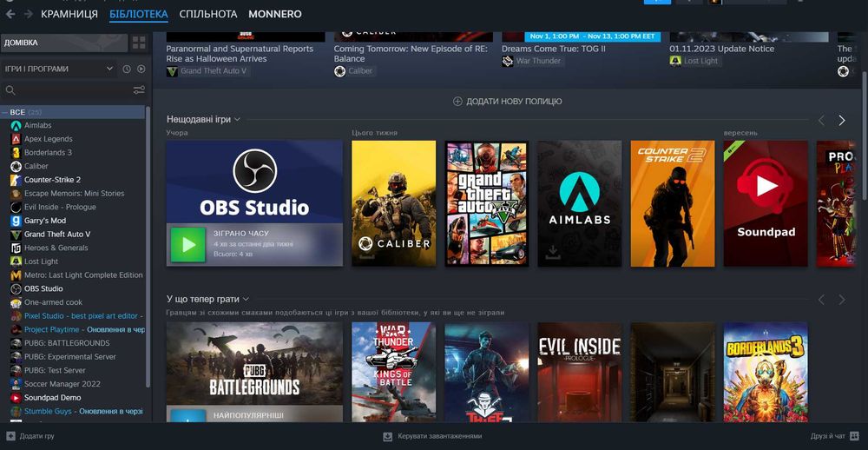This screenshot has height=450, width=868.
Task: Open downloads manager icon
Action: pos(388,436)
